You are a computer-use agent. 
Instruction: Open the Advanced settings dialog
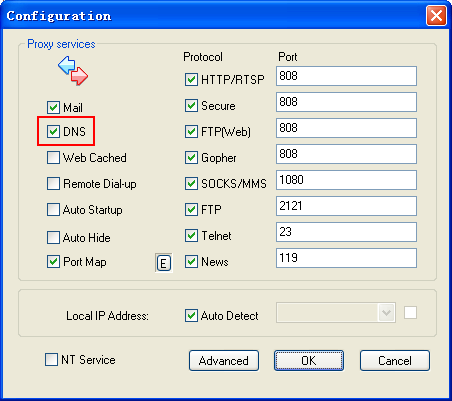point(224,360)
